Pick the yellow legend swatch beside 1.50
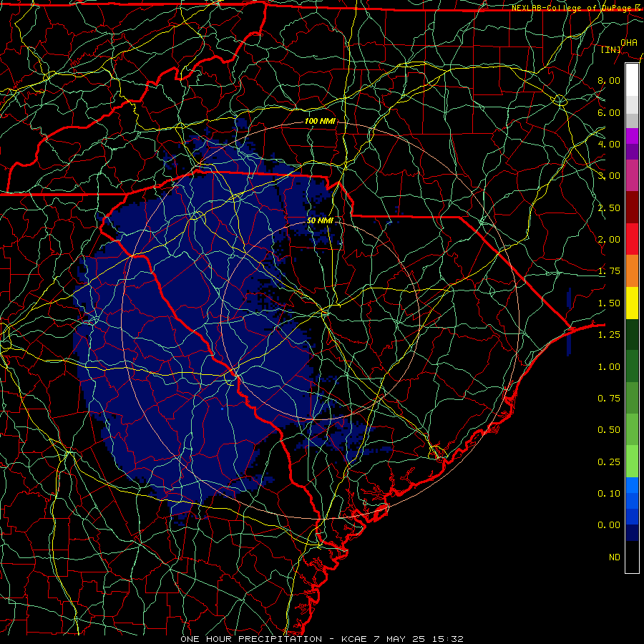Screen dimensions: 644x644 [632, 303]
